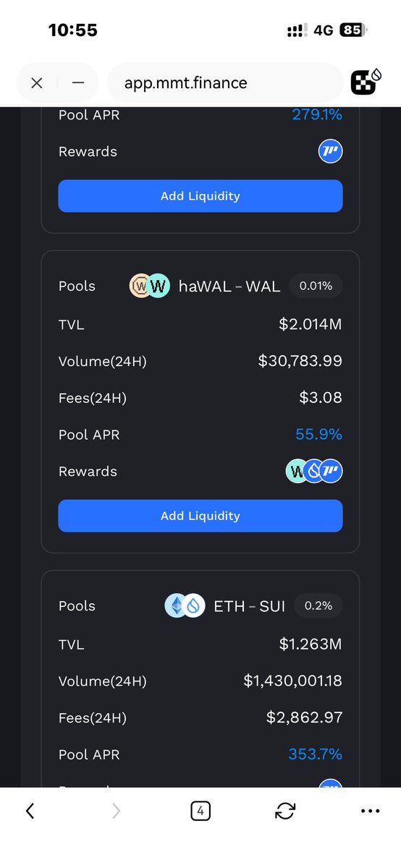Image resolution: width=401 pixels, height=868 pixels.
Task: Open the haWAL - WAL pool name
Action: pyautogui.click(x=229, y=286)
